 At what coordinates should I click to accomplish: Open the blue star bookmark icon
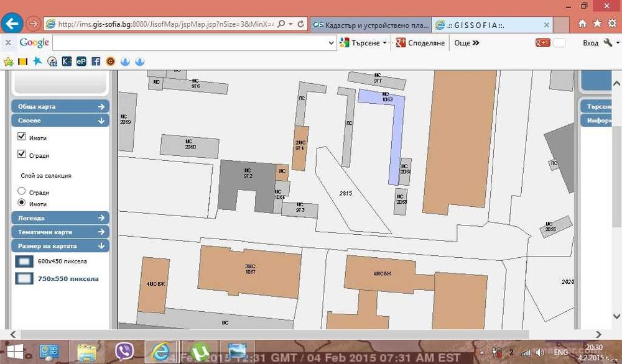(37, 61)
